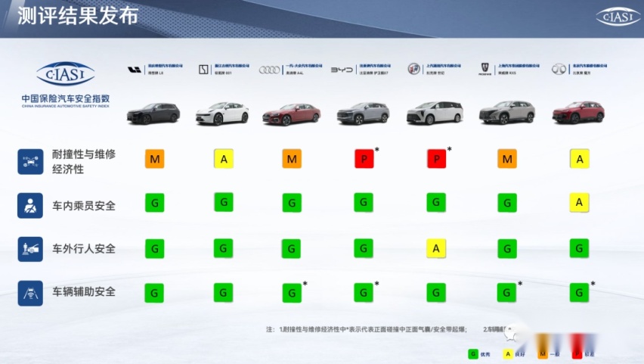Image resolution: width=644 pixels, height=364 pixels.
Task: Click Zeekr's G badge for 车辆辅助安全
Action: tap(224, 292)
